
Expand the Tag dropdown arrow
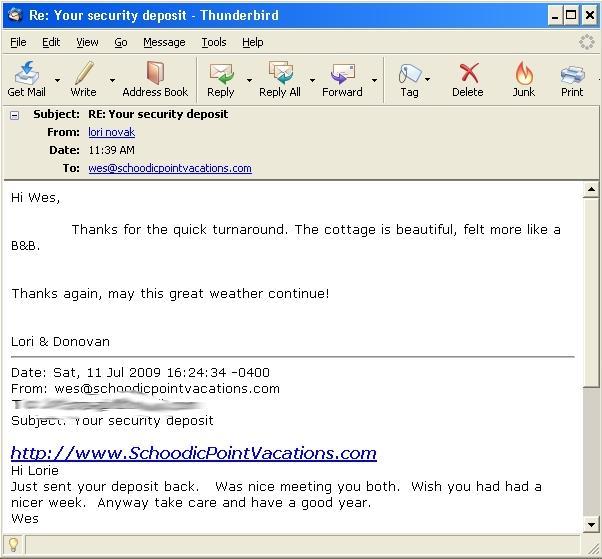pyautogui.click(x=427, y=79)
